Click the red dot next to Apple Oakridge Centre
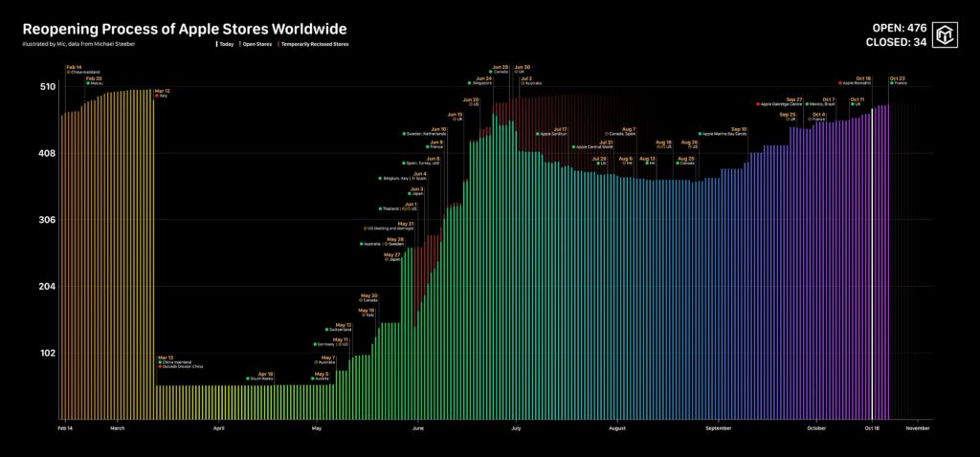 758,103
